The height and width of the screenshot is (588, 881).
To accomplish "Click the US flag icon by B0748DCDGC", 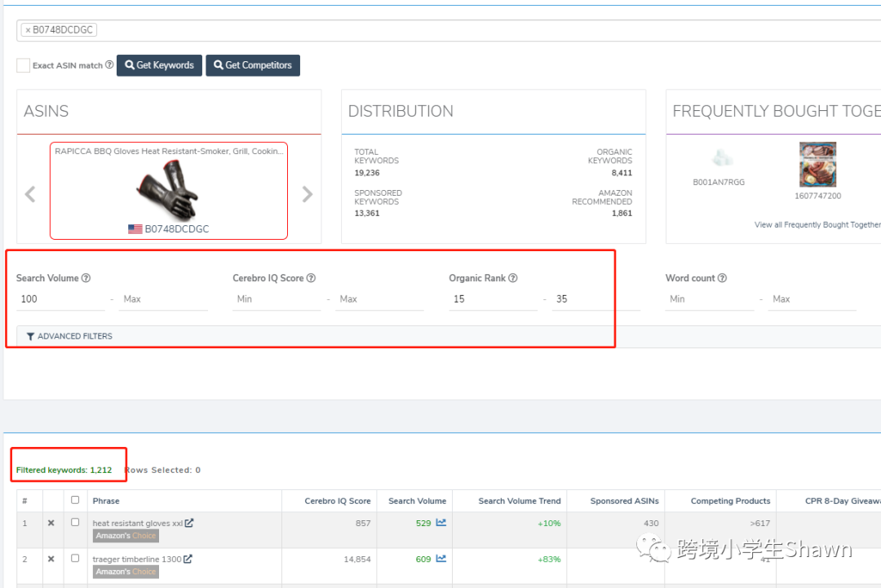I will coord(135,229).
